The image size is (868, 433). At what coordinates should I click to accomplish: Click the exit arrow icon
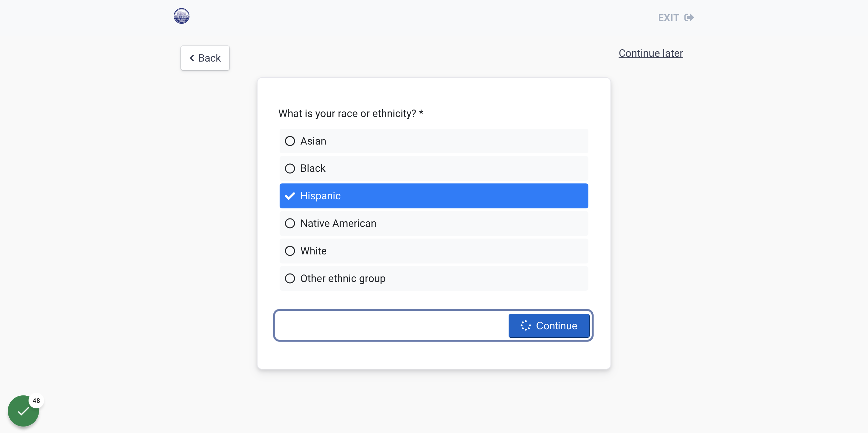pyautogui.click(x=689, y=17)
